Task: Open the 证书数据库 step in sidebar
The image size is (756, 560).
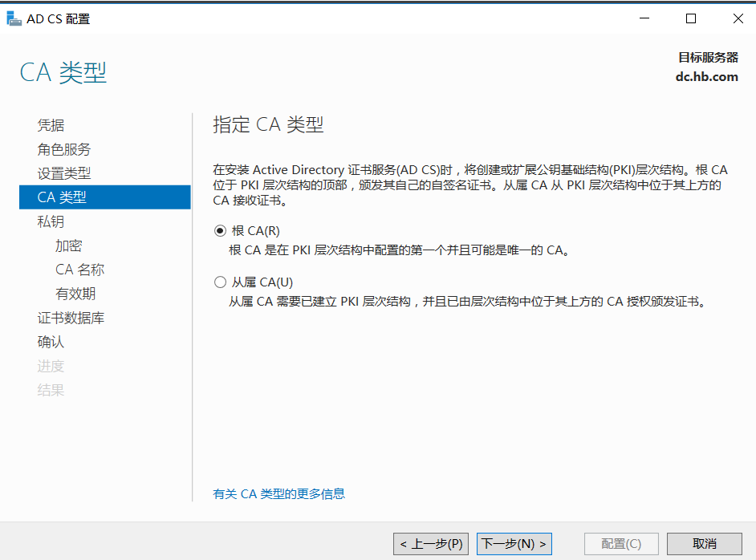Action: pos(71,318)
